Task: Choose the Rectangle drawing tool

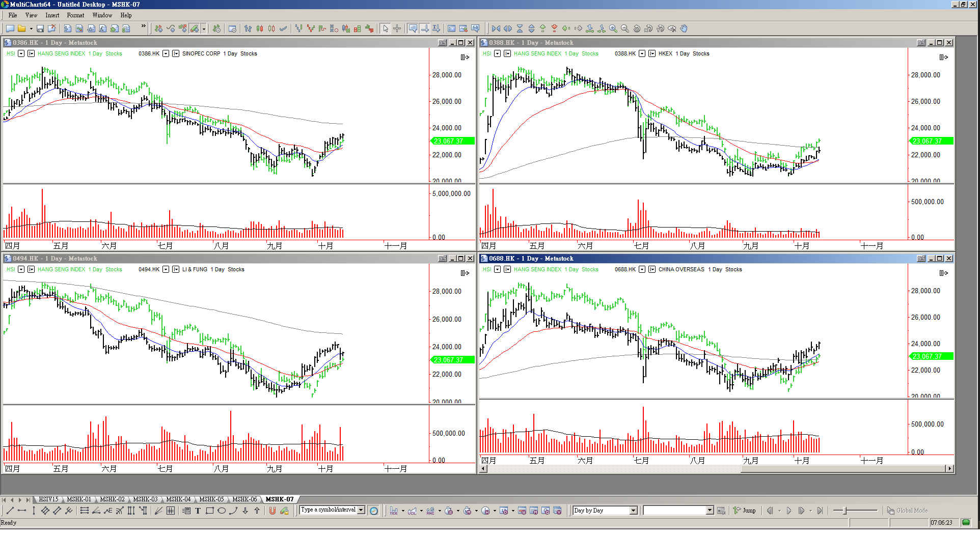Action: pyautogui.click(x=210, y=511)
